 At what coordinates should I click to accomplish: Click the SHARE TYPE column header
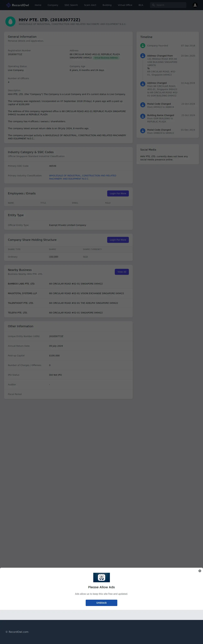[x=14, y=249]
